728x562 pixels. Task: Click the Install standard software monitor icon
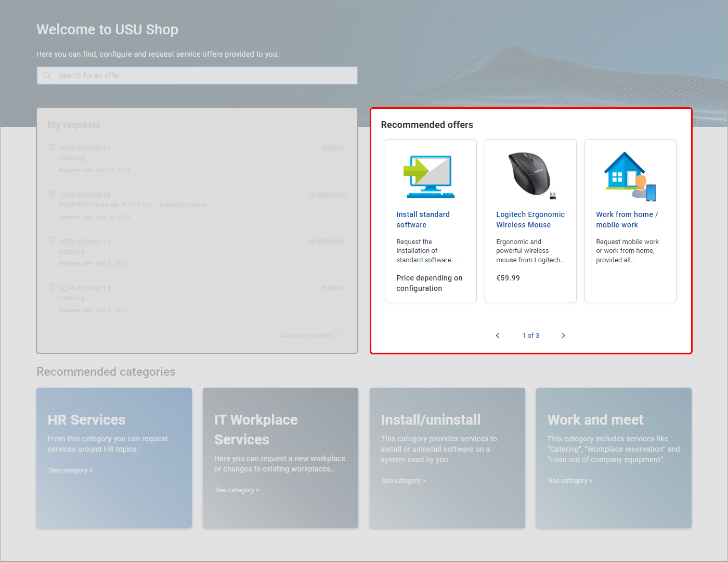pos(430,176)
